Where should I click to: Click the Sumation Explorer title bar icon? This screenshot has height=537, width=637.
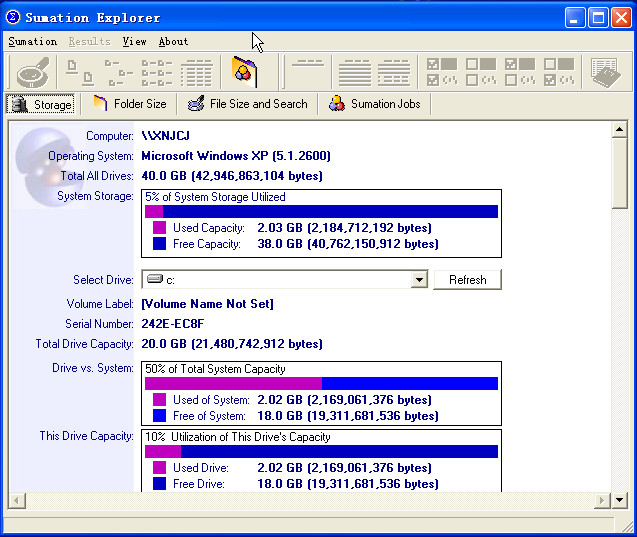pos(13,17)
